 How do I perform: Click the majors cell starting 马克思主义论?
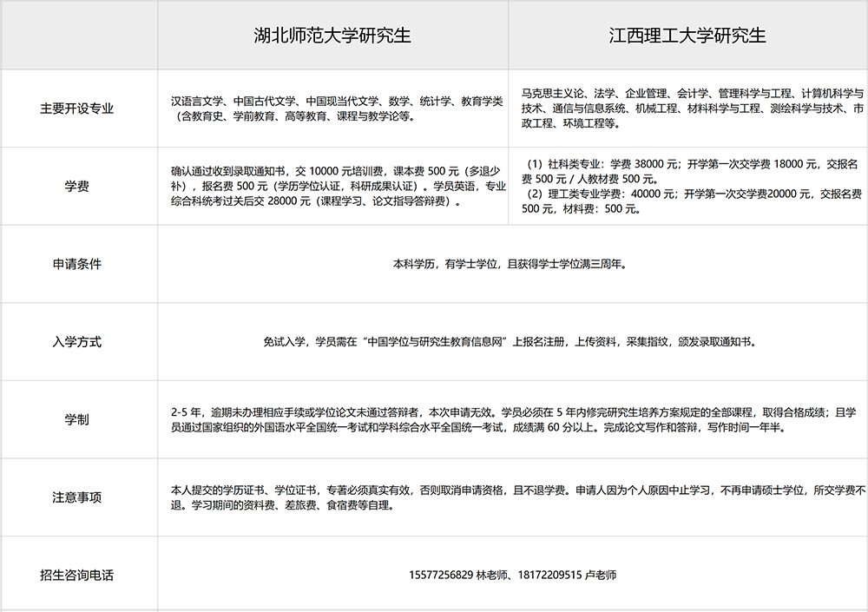[x=692, y=109]
